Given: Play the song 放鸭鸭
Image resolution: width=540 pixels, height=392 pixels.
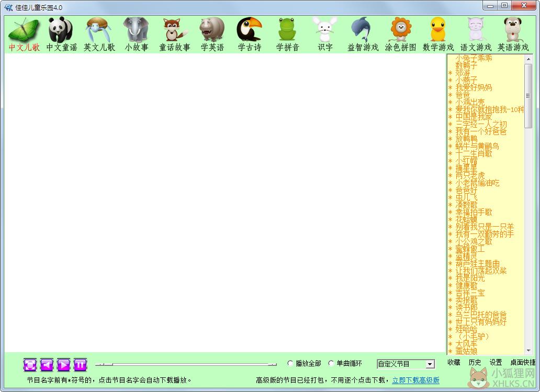Looking at the screenshot, I should click(x=466, y=139).
